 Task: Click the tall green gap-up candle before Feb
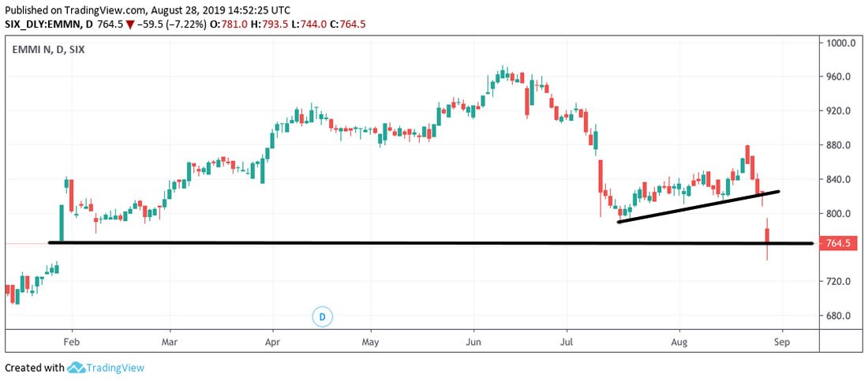pyautogui.click(x=62, y=223)
